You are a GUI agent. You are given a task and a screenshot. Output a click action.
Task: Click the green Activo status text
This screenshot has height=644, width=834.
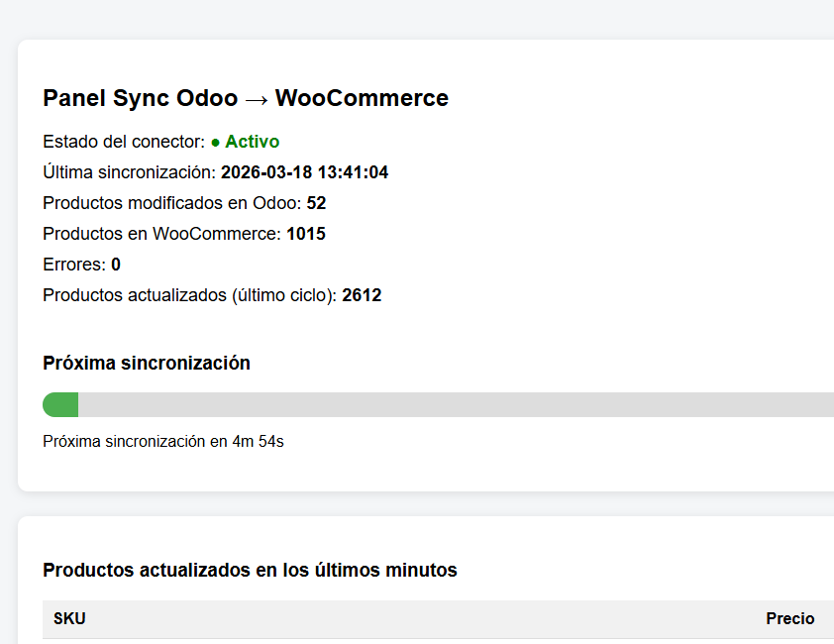[252, 142]
